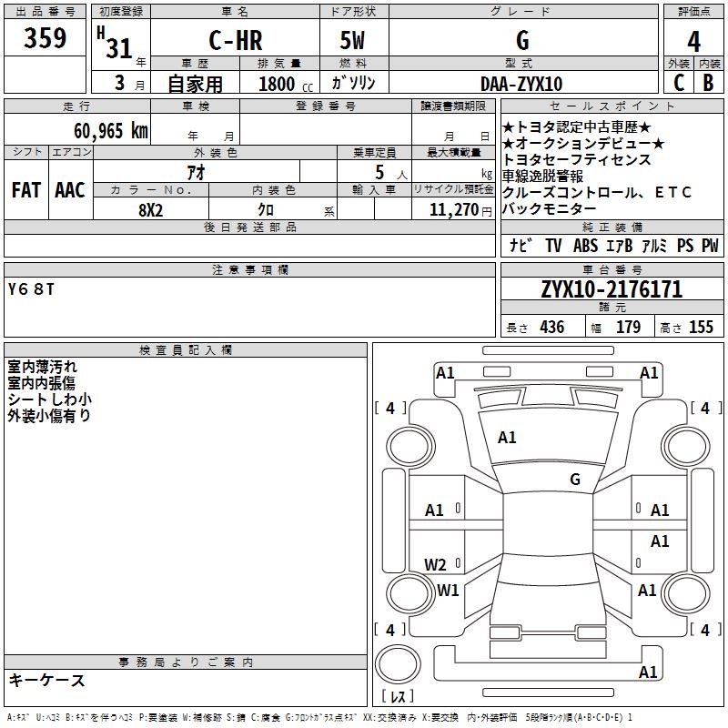Image resolution: width=728 pixels, height=728 pixels.
Task: Select the registration year "H31"
Action: (x=115, y=43)
